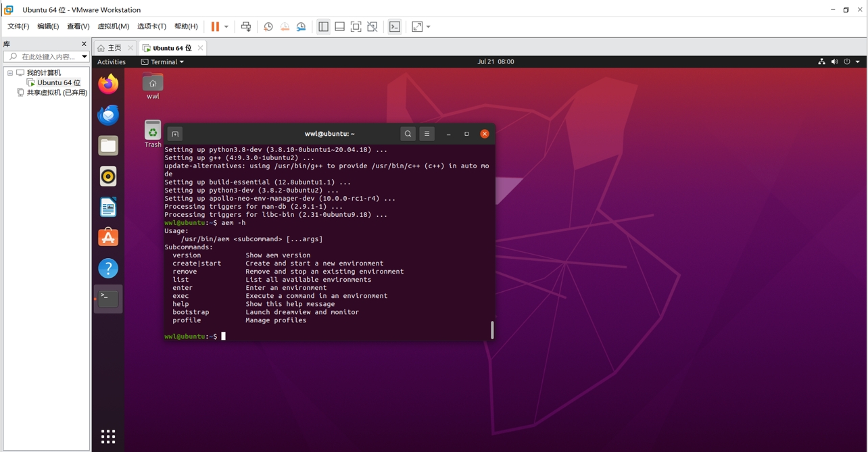Image resolution: width=868 pixels, height=452 pixels.
Task: Open the Terminal dropdown in Ubuntu top bar
Action: point(162,61)
